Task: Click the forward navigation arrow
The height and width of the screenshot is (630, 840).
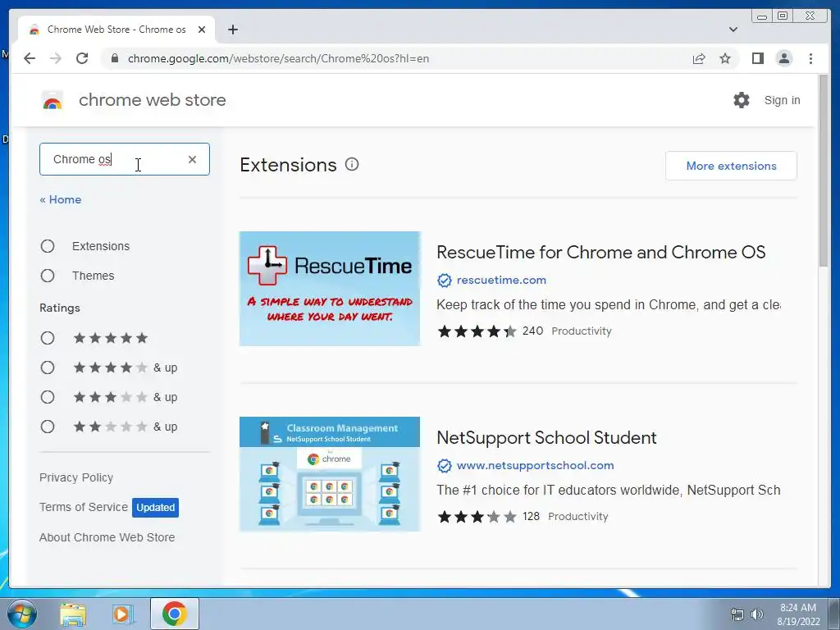Action: click(x=56, y=58)
